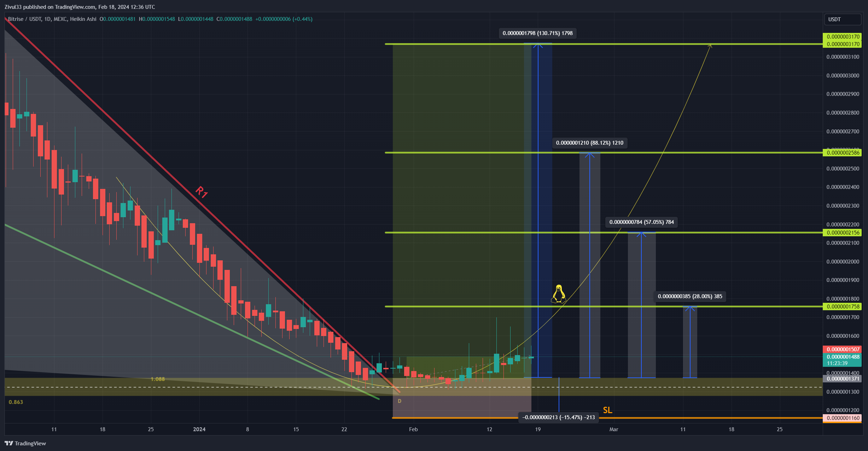Click the green 0.0000002156 price tag
The height and width of the screenshot is (451, 868).
842,233
